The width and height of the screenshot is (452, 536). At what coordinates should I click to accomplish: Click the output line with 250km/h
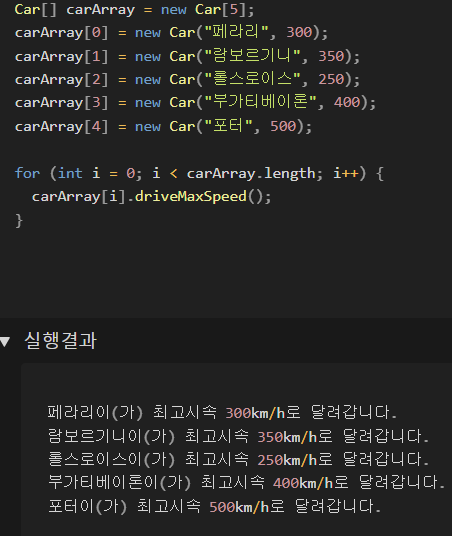(238, 459)
